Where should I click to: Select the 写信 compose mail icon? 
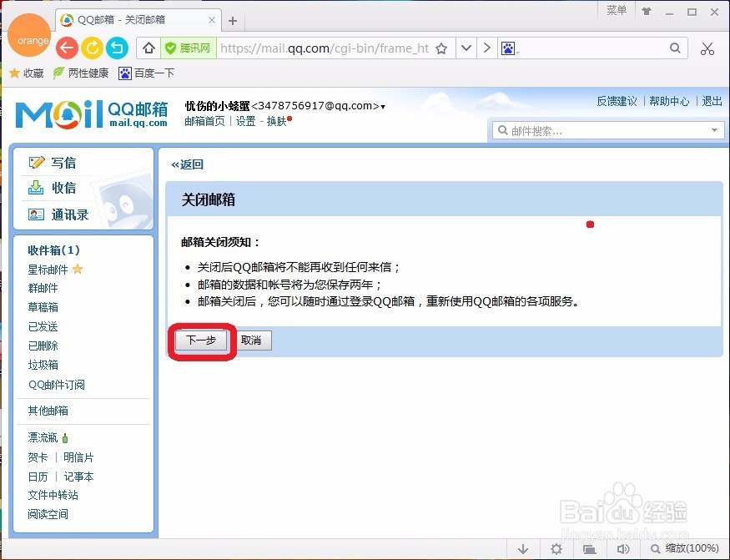36,162
